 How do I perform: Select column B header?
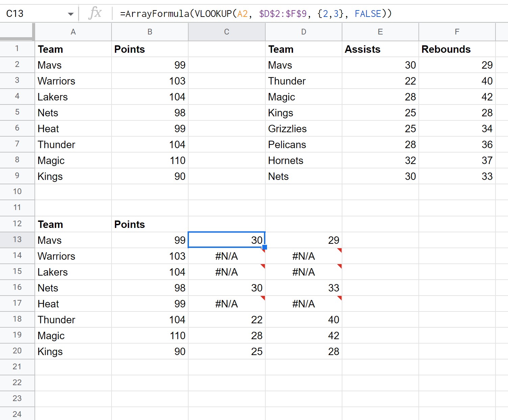pyautogui.click(x=150, y=32)
